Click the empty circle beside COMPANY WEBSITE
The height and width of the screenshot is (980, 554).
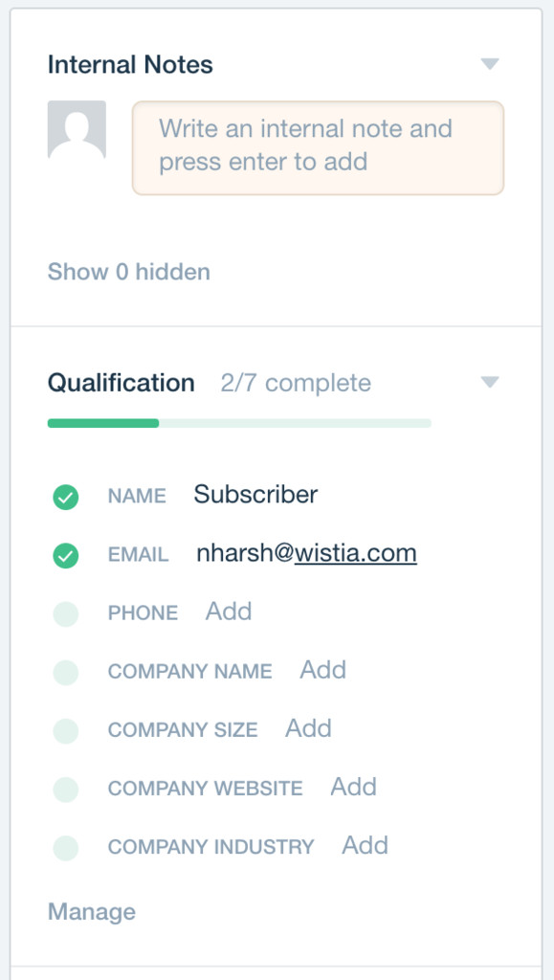point(66,790)
